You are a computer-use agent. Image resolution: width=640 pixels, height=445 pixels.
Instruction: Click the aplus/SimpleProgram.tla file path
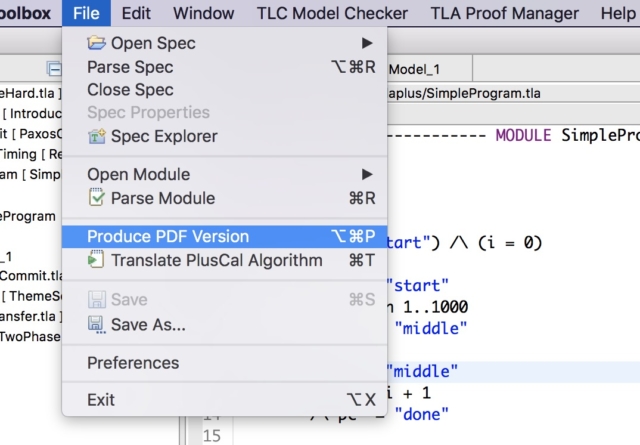pyautogui.click(x=464, y=93)
